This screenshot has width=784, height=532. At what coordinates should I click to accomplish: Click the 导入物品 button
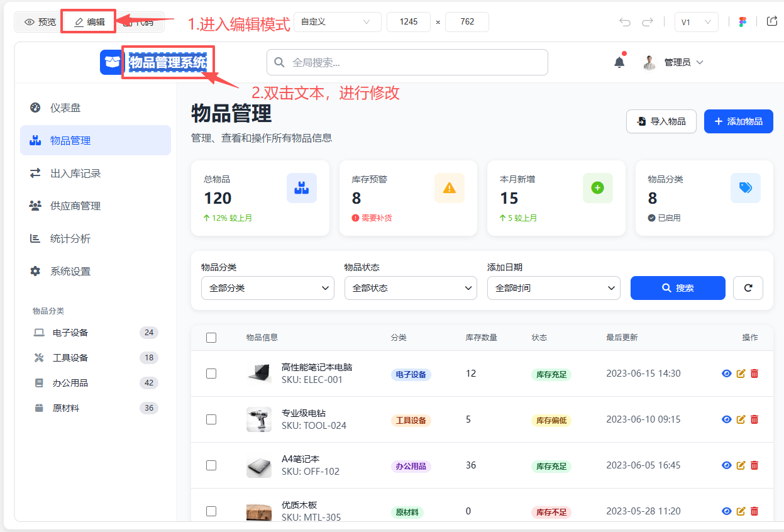661,121
